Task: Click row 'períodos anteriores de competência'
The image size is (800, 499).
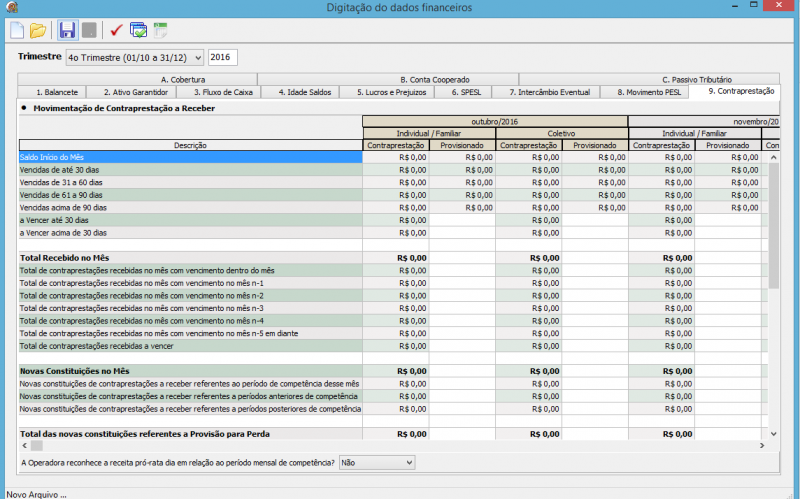Action: pos(191,396)
